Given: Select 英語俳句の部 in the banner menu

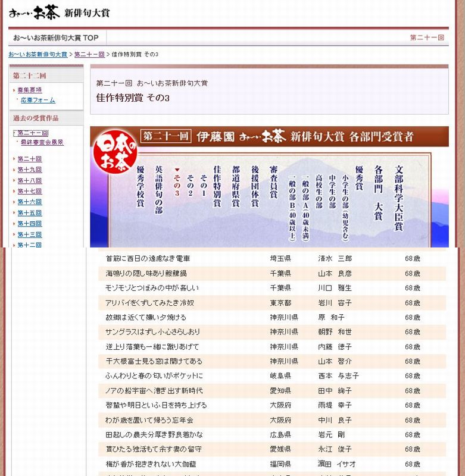Looking at the screenshot, I should click(159, 190).
